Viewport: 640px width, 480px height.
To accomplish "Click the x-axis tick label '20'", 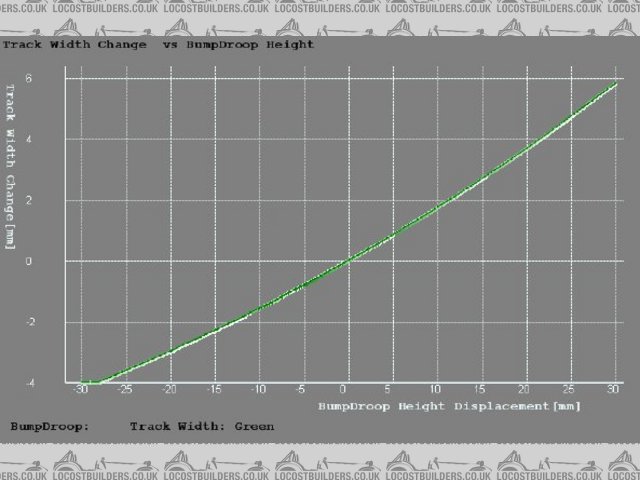I will point(524,391).
